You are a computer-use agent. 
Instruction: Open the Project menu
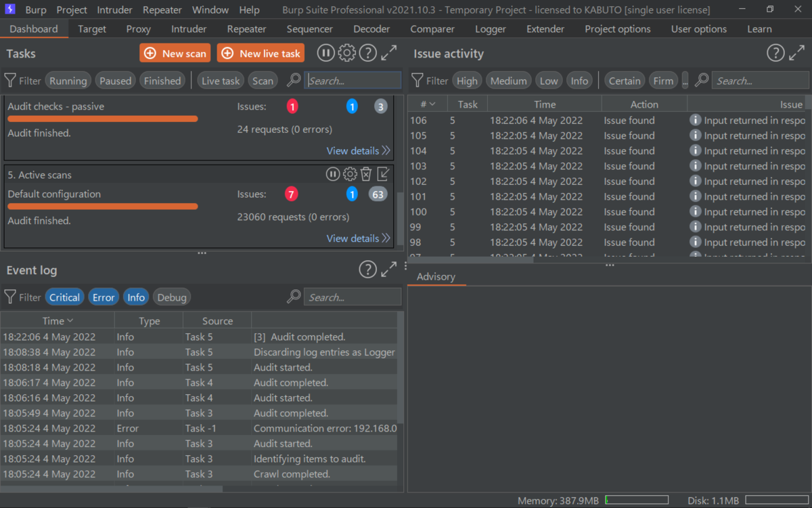[x=72, y=10]
